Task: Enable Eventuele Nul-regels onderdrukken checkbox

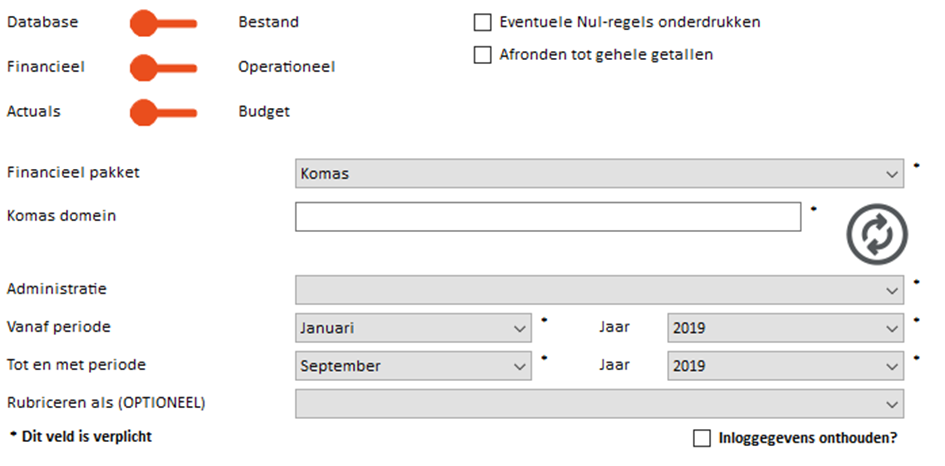Action: pos(482,22)
